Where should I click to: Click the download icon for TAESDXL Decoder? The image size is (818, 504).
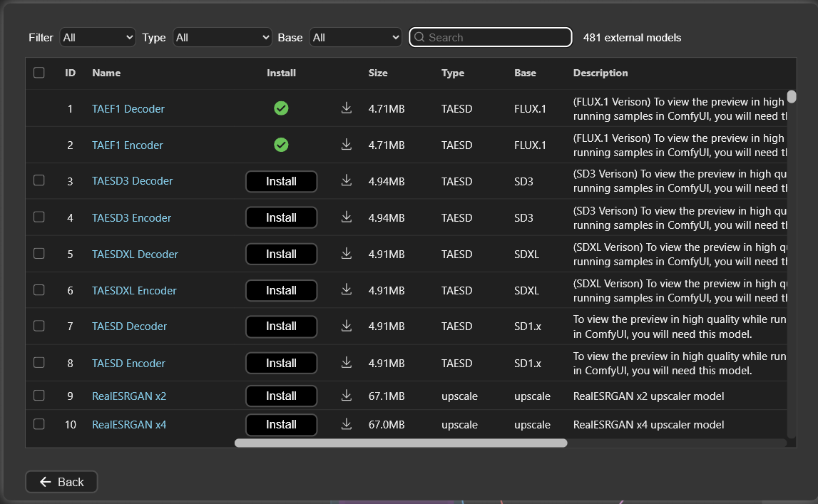pyautogui.click(x=347, y=253)
